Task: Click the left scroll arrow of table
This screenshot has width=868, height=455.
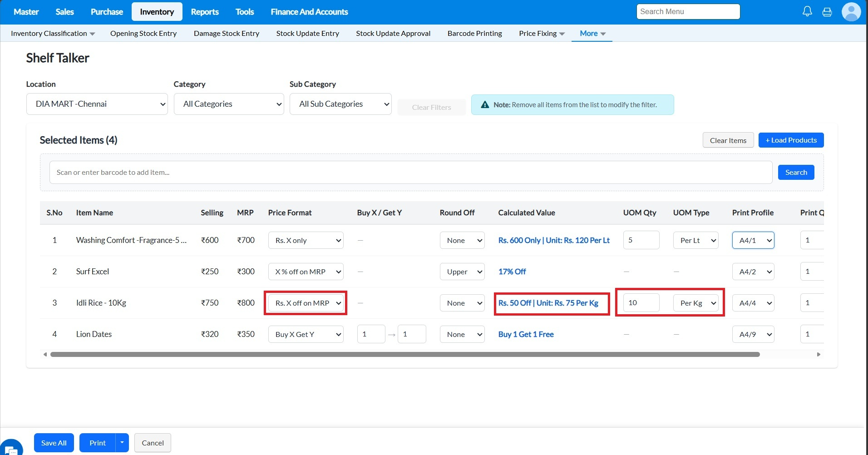Action: click(x=45, y=354)
